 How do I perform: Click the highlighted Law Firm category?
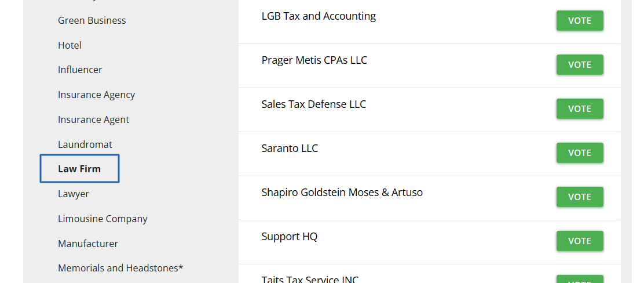[x=79, y=169]
